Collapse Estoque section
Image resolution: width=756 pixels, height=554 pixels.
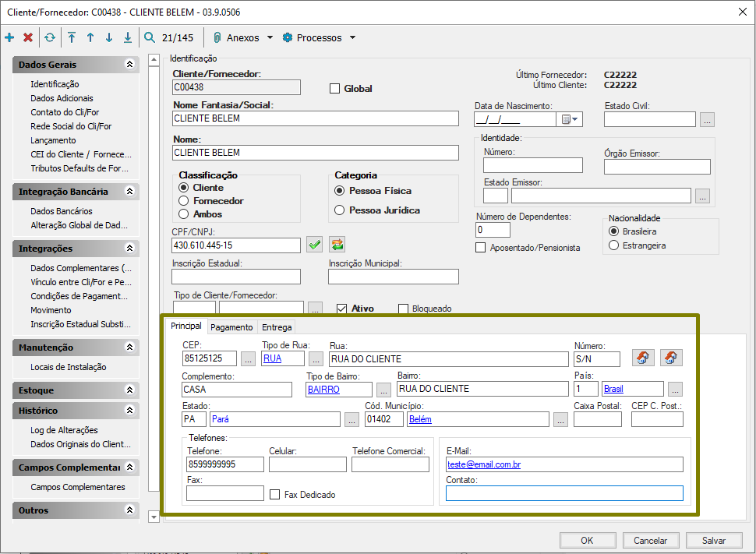click(129, 390)
